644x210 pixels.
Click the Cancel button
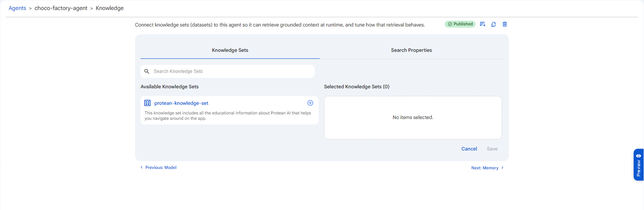469,149
